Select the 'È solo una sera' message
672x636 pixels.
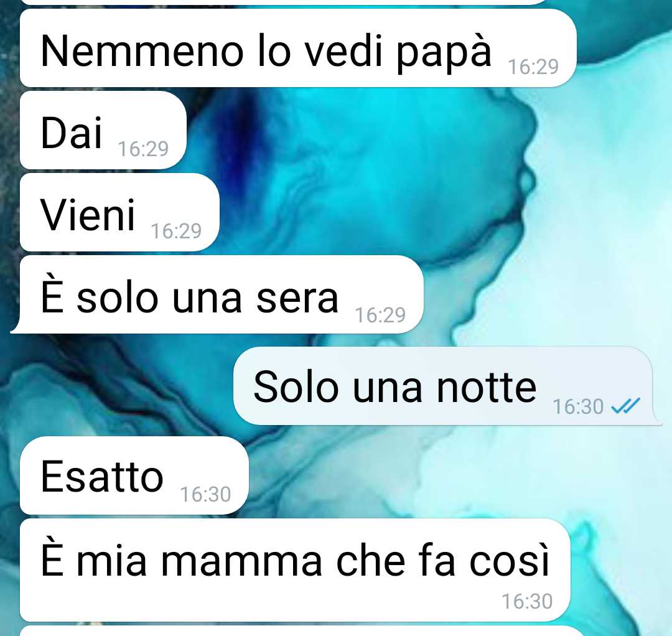217,294
